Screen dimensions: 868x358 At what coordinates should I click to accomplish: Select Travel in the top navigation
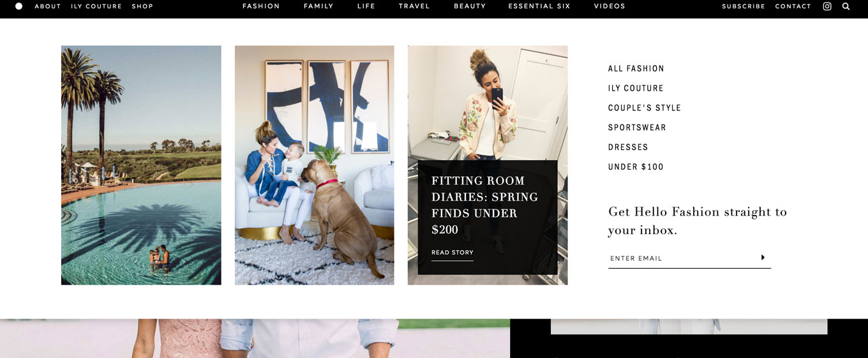coord(414,6)
